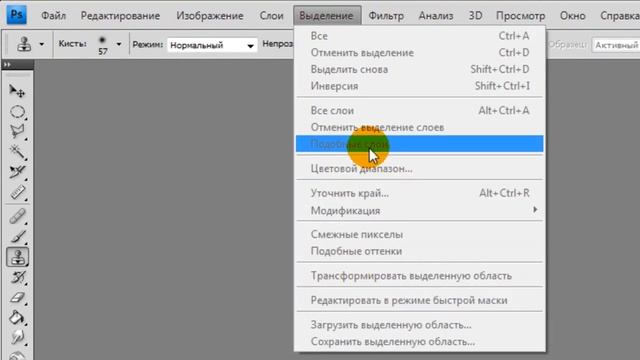The width and height of the screenshot is (640, 360).
Task: Select the Move tool
Action: coord(17,91)
